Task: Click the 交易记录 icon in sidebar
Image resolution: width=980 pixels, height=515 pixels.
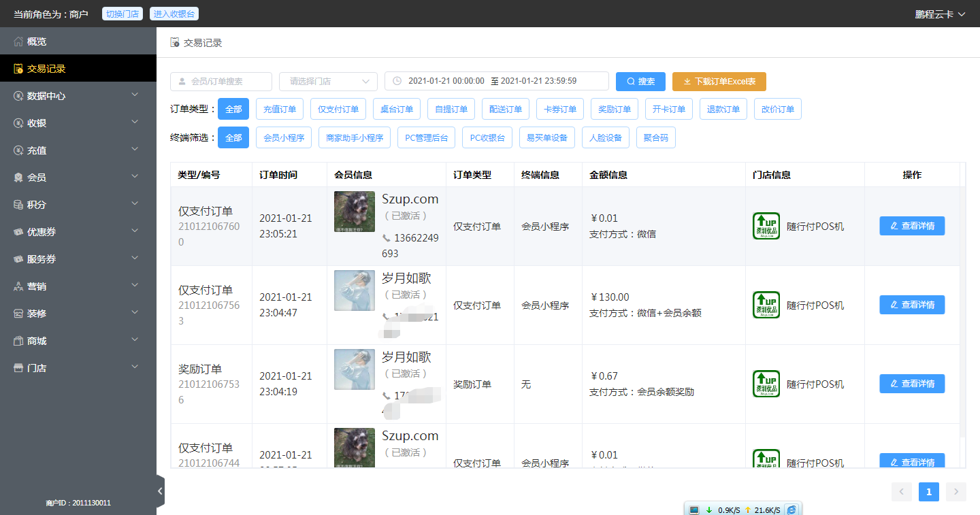Action: coord(18,69)
